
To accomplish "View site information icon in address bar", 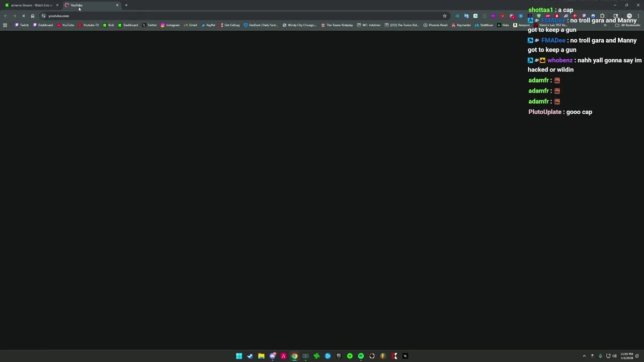I will (43, 16).
